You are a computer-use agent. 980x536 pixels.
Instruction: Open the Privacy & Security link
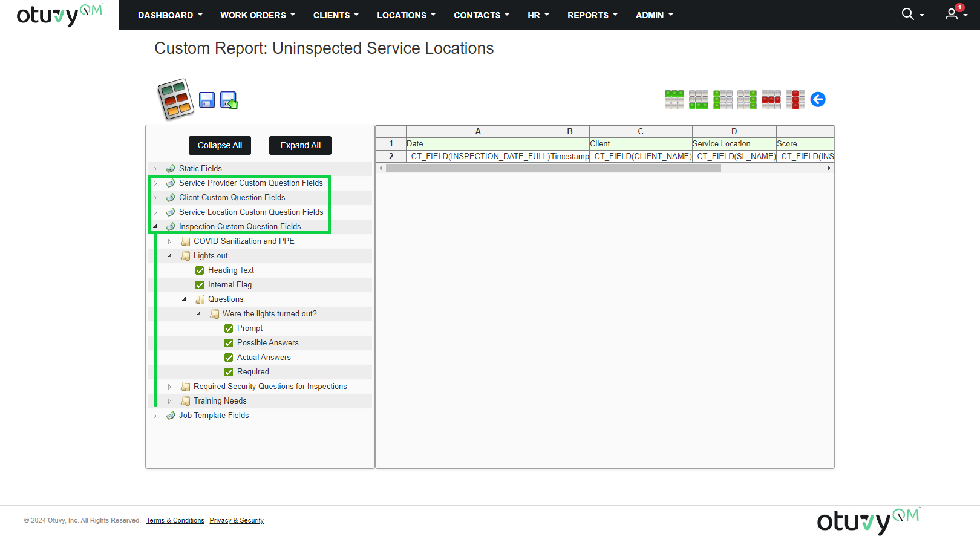coord(237,520)
